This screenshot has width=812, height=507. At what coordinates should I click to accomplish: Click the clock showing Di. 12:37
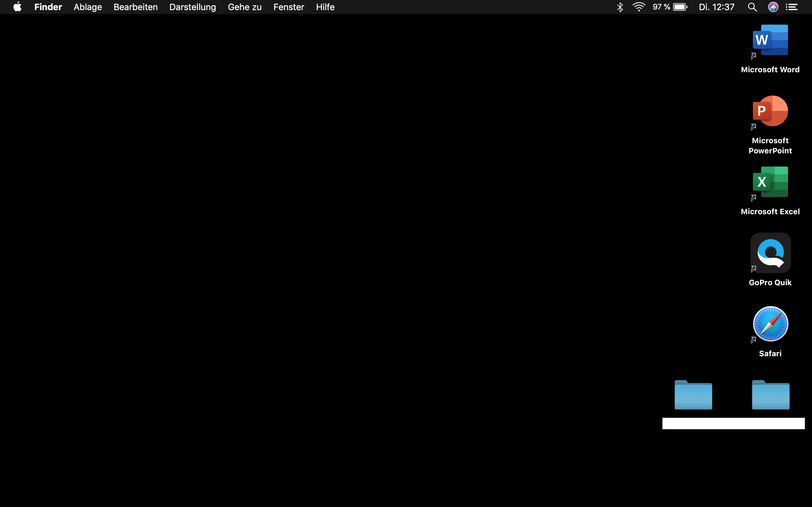tap(717, 7)
